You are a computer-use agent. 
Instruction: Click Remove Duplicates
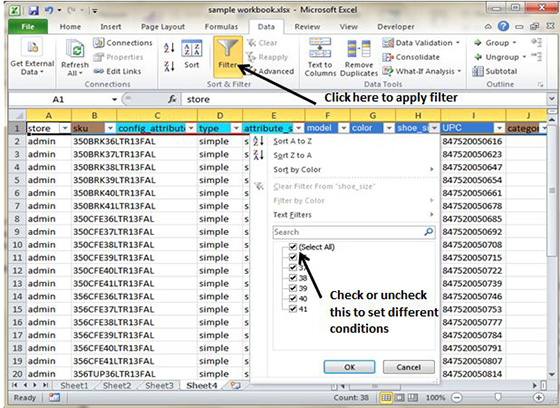coord(359,58)
